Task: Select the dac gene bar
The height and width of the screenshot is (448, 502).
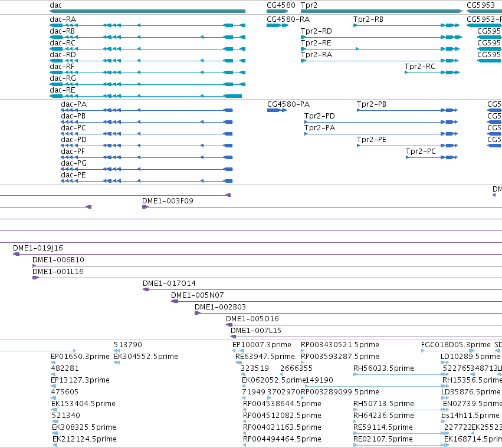Action: 147,11
